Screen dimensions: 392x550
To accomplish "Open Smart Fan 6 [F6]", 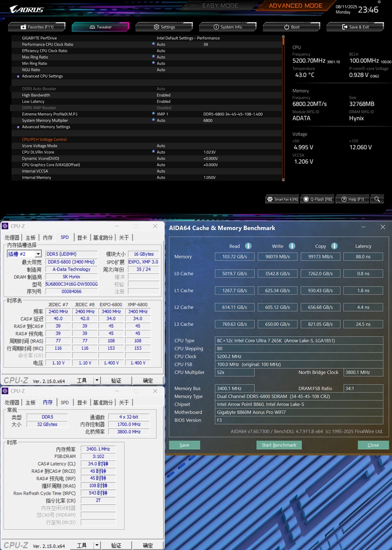I will pyautogui.click(x=282, y=199).
